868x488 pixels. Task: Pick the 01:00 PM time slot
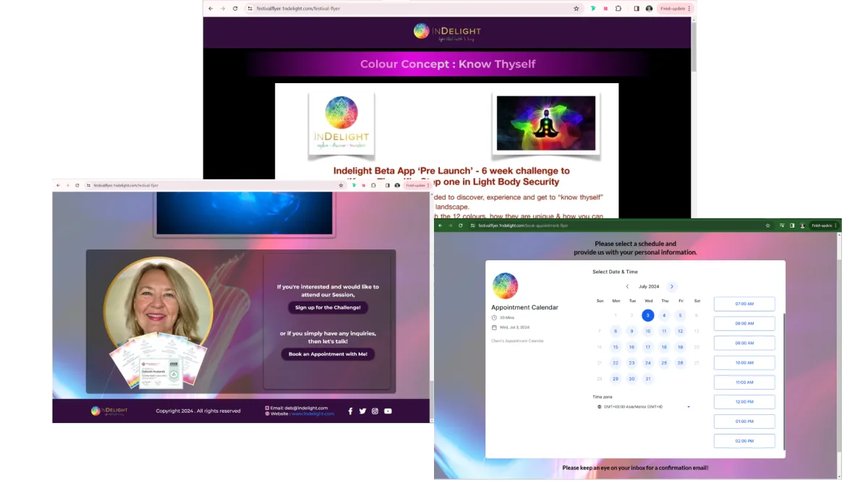[744, 421]
